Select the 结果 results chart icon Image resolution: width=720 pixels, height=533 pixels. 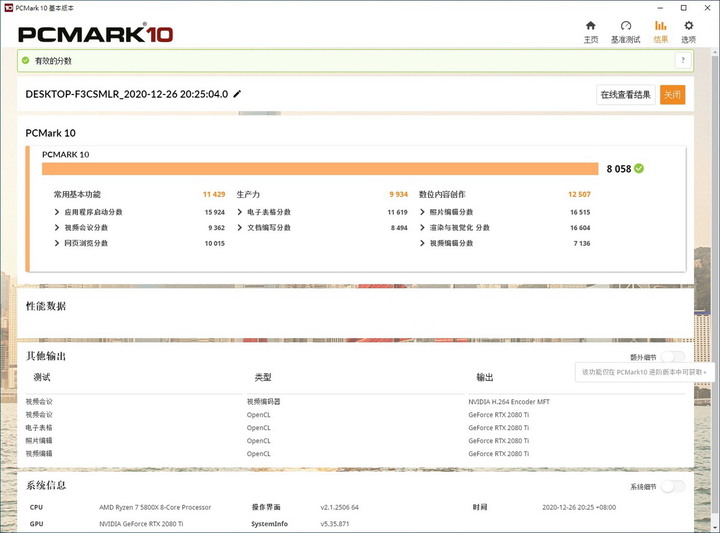click(660, 25)
